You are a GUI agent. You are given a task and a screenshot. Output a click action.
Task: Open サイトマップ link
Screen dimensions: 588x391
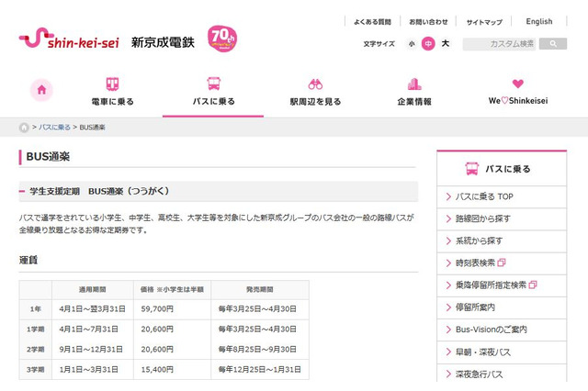point(484,22)
